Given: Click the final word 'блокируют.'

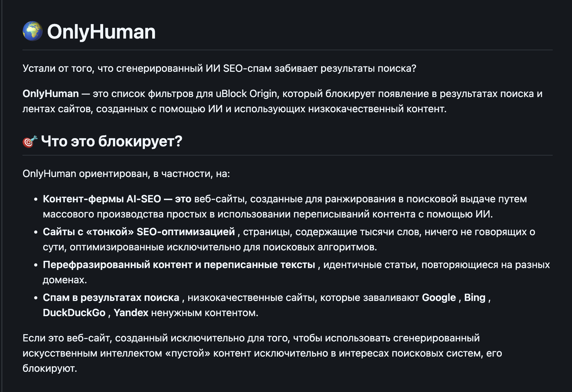Looking at the screenshot, I should coord(50,368).
